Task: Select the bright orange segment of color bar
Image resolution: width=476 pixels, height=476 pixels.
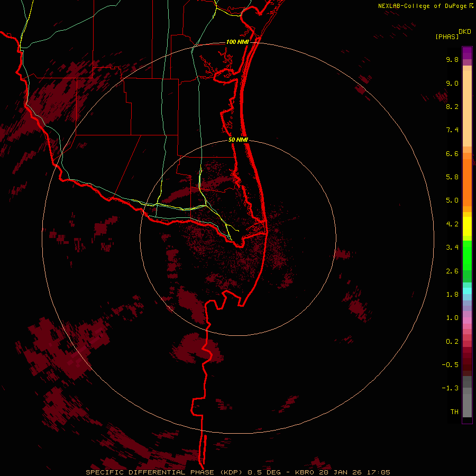Action: (x=467, y=183)
